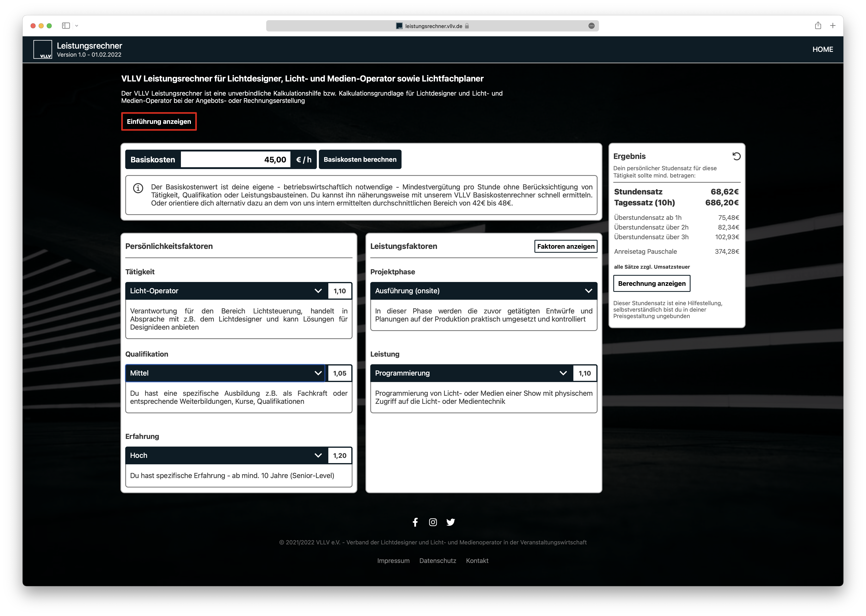The height and width of the screenshot is (616, 866).
Task: Go to HOME in navigation
Action: [x=822, y=49]
